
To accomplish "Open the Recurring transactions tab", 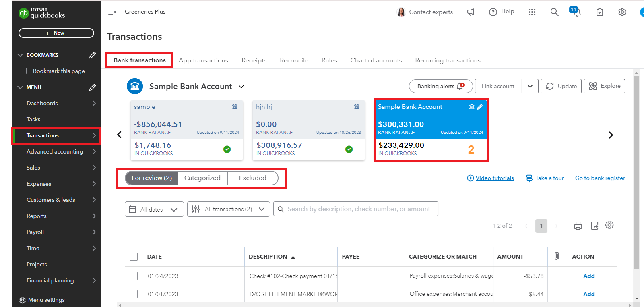I will click(448, 60).
